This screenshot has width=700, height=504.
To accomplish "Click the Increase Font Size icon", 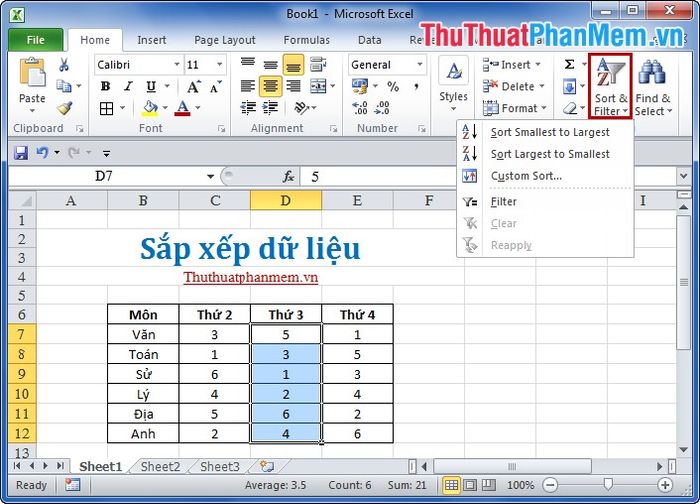I will click(193, 87).
